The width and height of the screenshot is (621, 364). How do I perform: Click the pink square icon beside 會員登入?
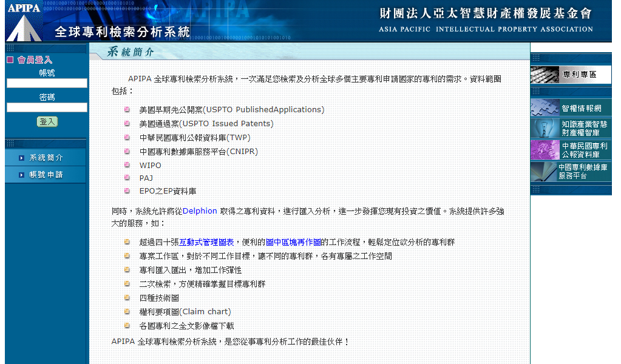click(x=10, y=59)
